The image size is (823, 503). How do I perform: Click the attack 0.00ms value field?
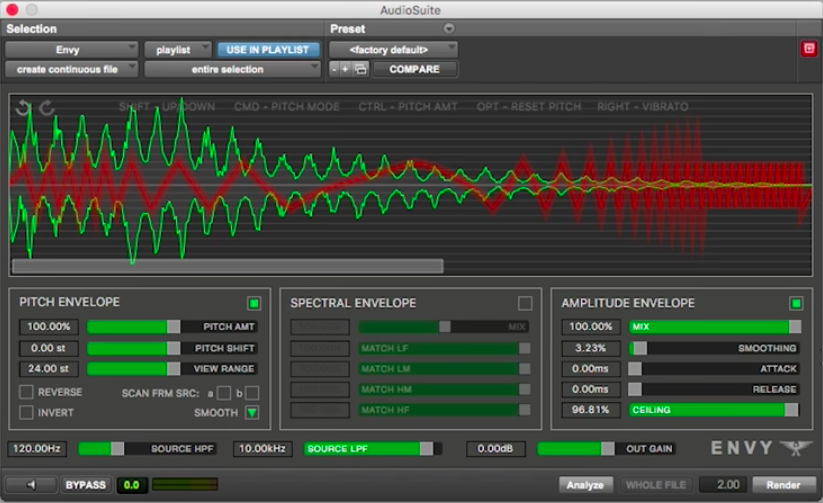coord(591,369)
